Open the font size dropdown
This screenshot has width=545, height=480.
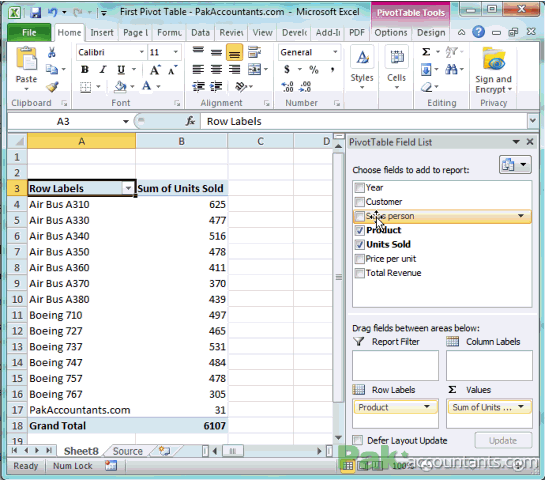(x=176, y=52)
